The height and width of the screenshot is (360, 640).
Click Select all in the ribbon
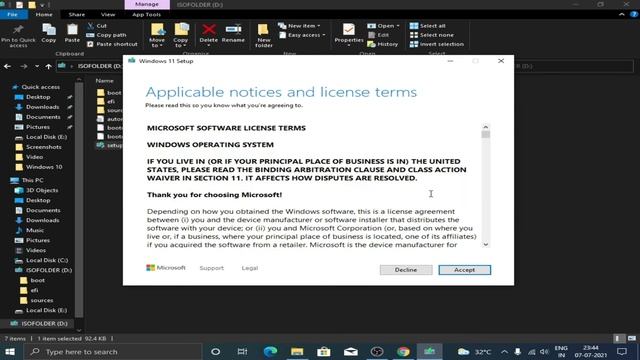click(x=428, y=26)
